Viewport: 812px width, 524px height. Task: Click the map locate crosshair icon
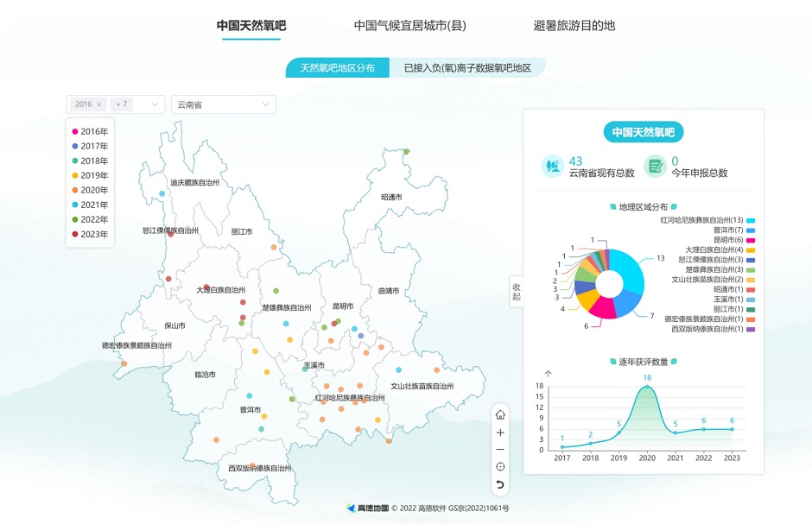coord(500,467)
